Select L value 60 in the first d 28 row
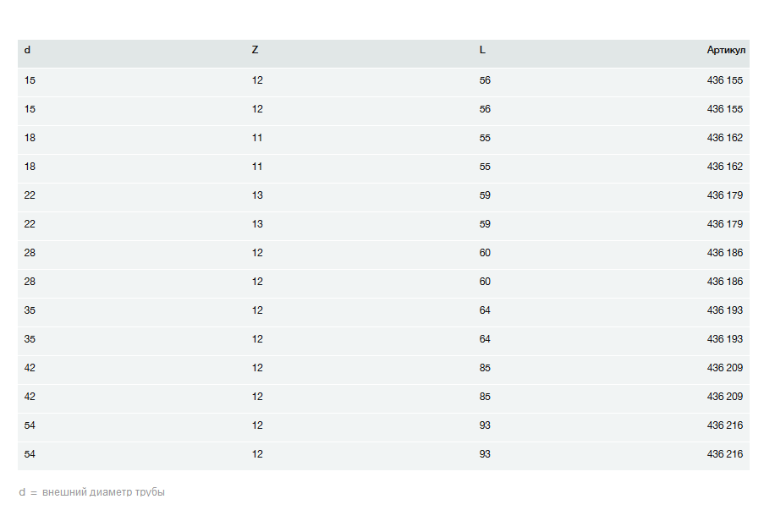Viewport: 764px width, 532px height. point(485,253)
